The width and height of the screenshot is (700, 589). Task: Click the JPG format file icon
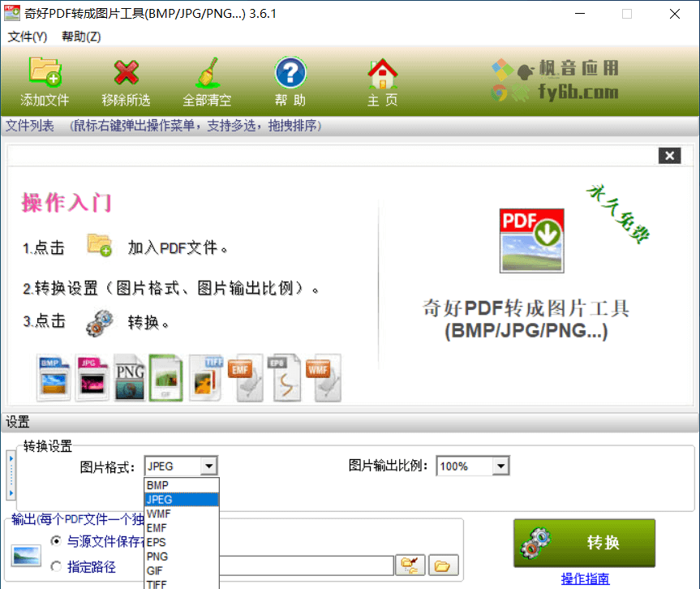point(92,379)
